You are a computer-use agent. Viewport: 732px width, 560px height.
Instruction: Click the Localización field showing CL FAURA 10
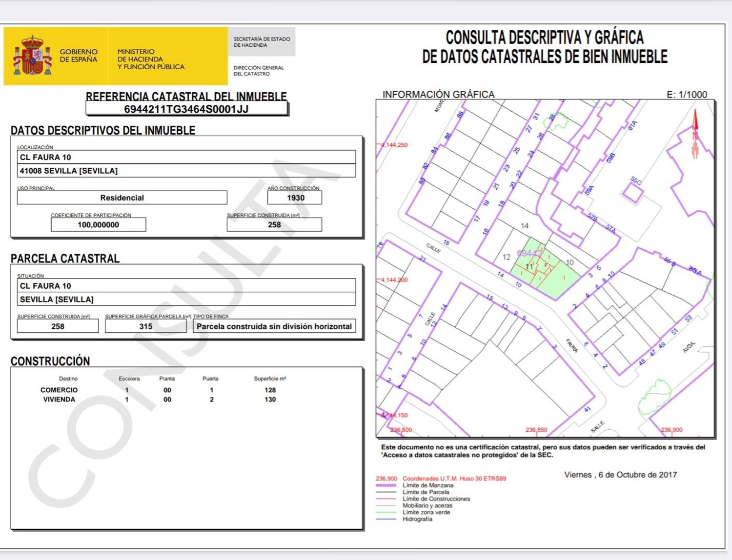(186, 157)
